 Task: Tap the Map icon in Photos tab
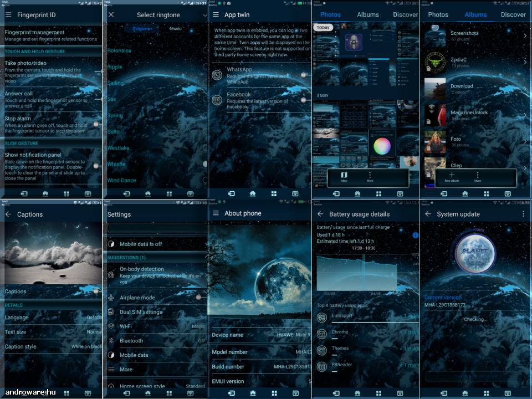pos(344,176)
